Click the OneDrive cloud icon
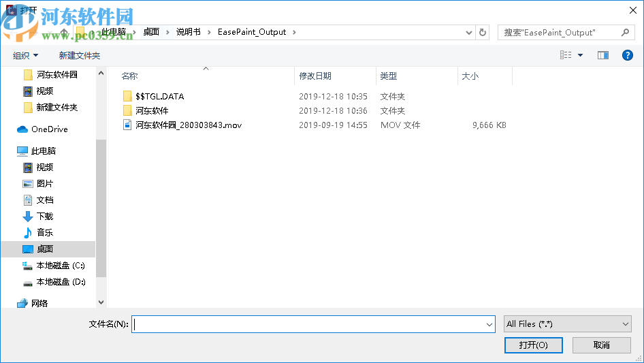 click(22, 129)
